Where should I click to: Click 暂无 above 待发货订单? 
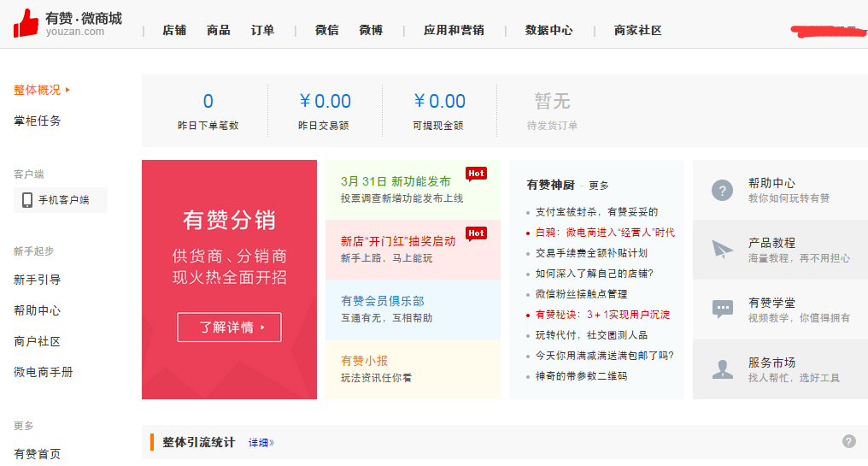pos(553,101)
